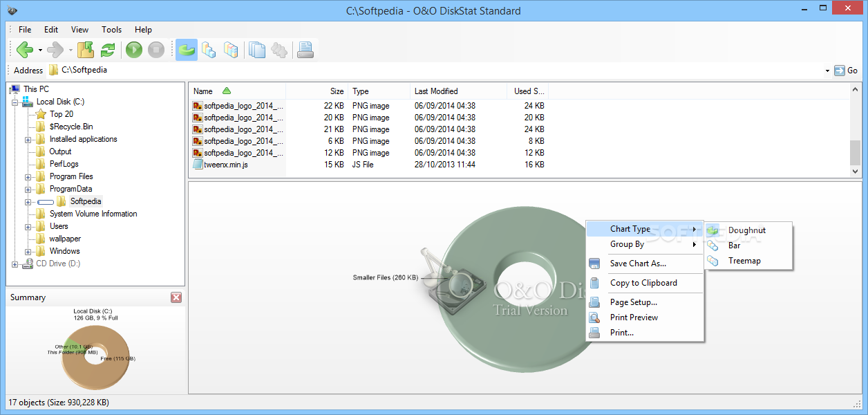Select Bar chart type

click(748, 246)
